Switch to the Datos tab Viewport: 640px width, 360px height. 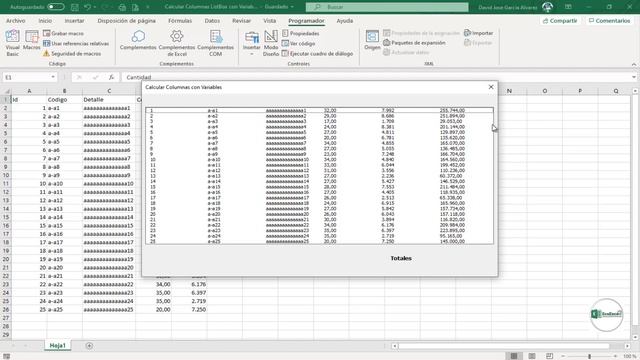(212, 21)
